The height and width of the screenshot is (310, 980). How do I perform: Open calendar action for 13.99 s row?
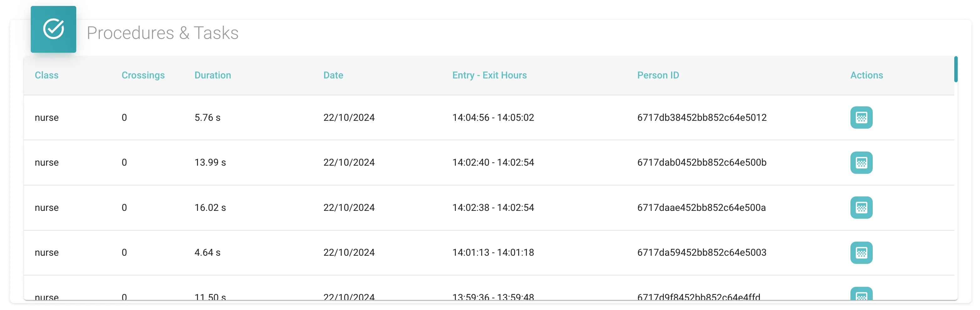[x=861, y=163]
